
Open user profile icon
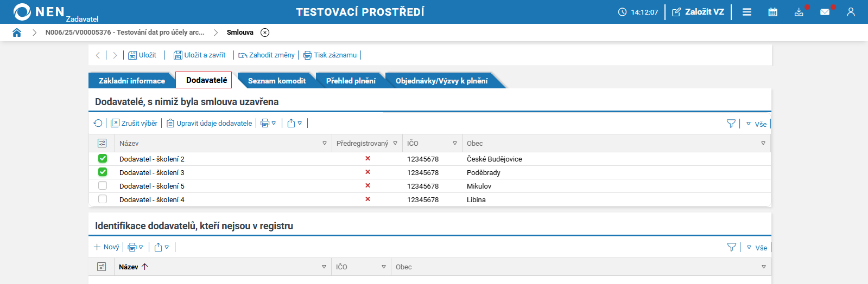851,12
